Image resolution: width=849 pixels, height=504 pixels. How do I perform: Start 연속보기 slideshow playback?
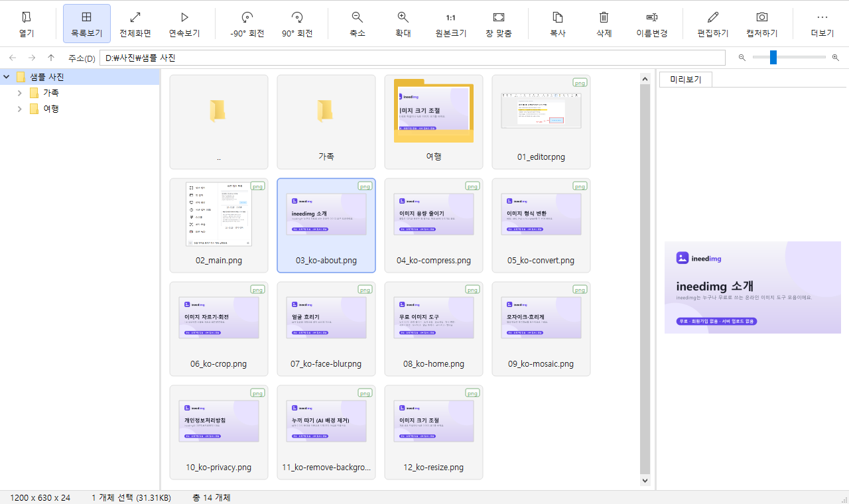click(x=184, y=24)
